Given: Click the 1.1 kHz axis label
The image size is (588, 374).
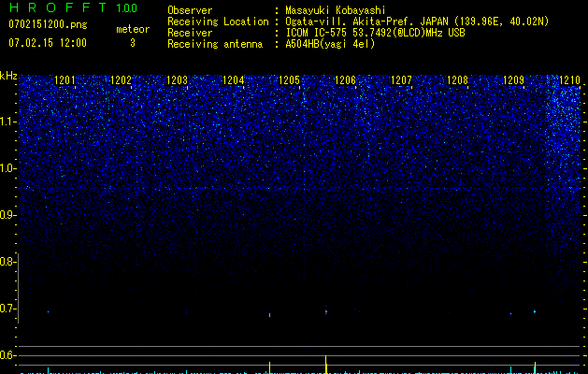Looking at the screenshot, I should click(x=7, y=122).
